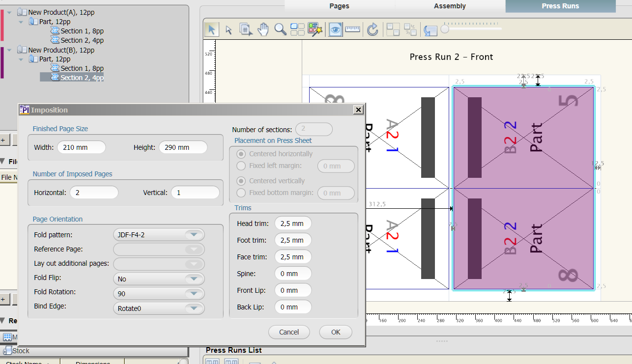
Task: Choose Centered vertically radio option
Action: pos(241,181)
